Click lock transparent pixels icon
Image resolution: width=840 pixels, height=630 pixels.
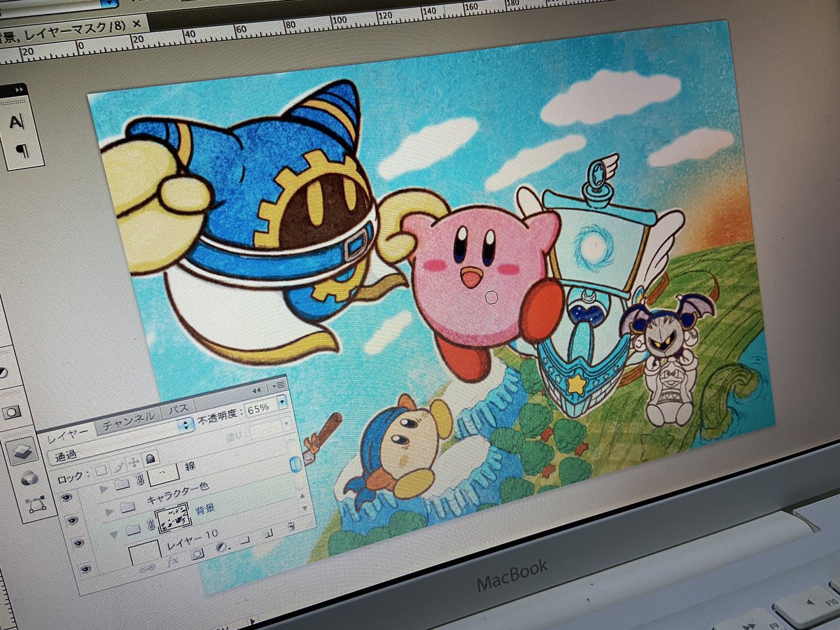click(x=101, y=470)
